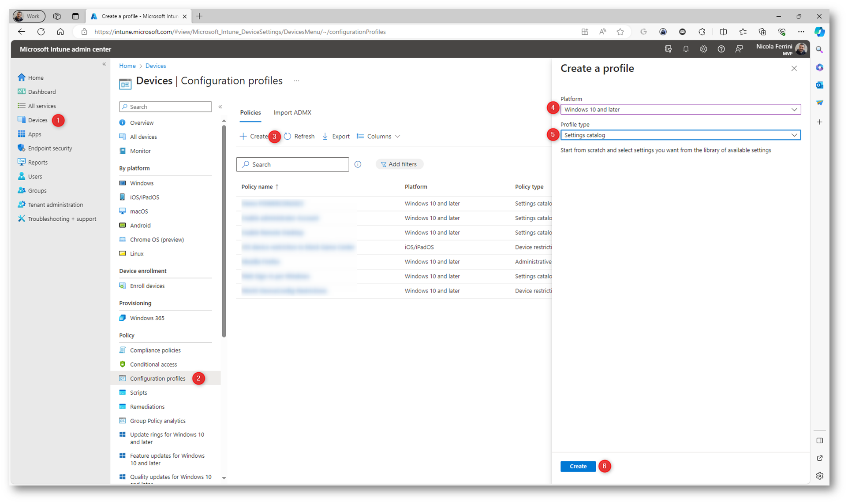Switch to the Import ADMX tab
This screenshot has width=848, height=504.
(292, 112)
